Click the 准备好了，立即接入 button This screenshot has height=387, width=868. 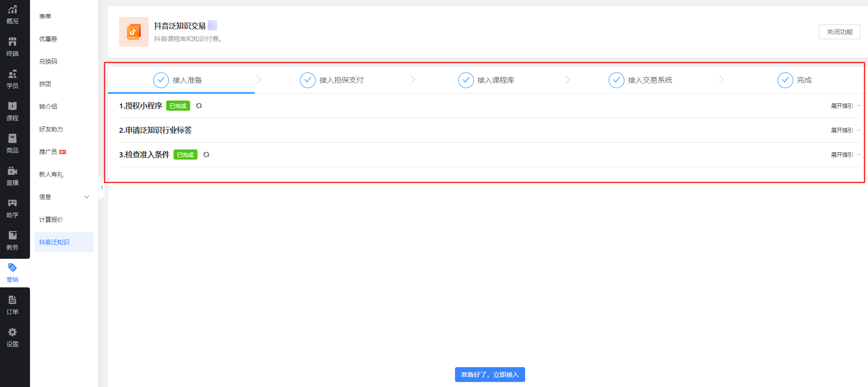pyautogui.click(x=490, y=375)
